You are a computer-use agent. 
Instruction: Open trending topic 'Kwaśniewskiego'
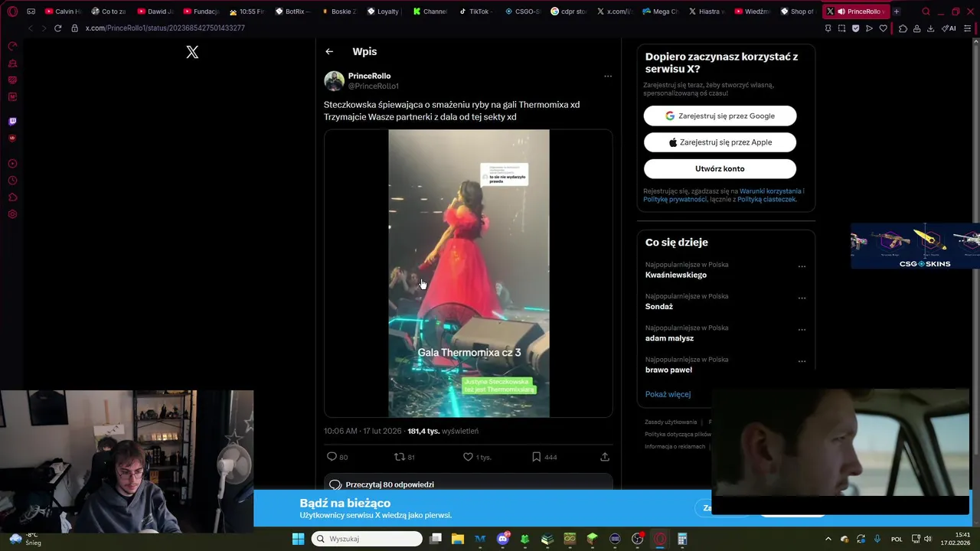(x=676, y=275)
